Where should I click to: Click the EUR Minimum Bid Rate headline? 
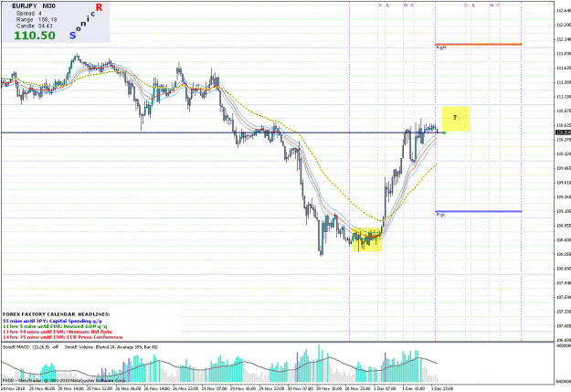(58, 332)
